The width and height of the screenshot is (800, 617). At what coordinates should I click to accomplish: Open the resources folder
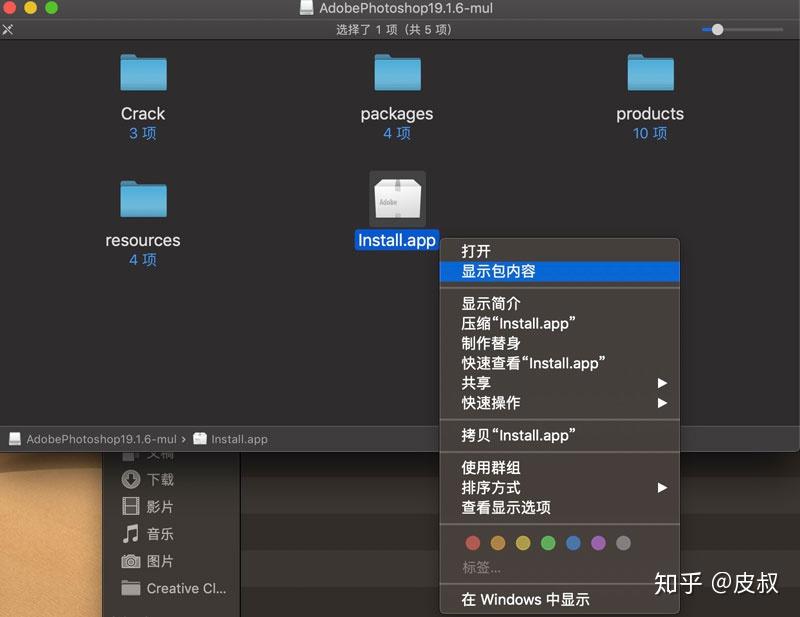click(x=142, y=198)
